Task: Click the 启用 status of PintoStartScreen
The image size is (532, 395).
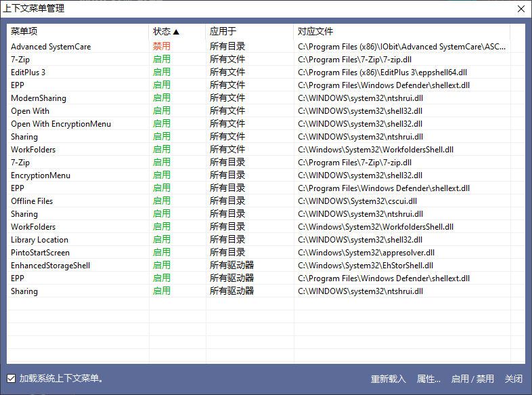Action: pos(162,252)
